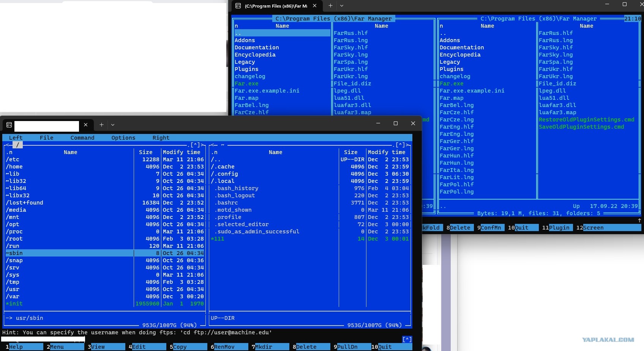Click Modify time column header in right panel

387,152
